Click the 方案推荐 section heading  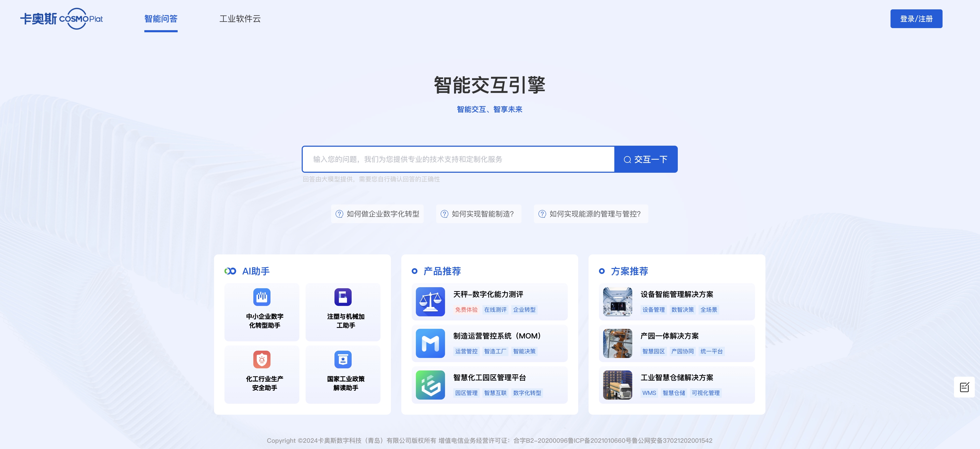coord(629,271)
